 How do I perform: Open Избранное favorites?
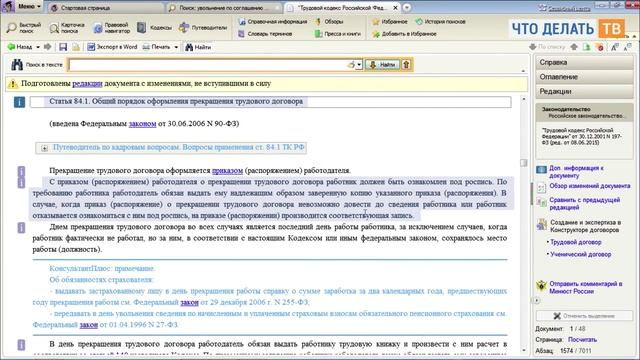click(x=390, y=22)
